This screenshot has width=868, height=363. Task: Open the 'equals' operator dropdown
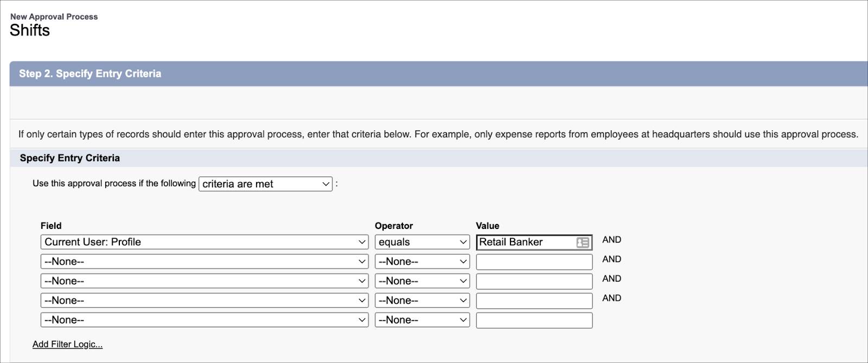(x=422, y=242)
